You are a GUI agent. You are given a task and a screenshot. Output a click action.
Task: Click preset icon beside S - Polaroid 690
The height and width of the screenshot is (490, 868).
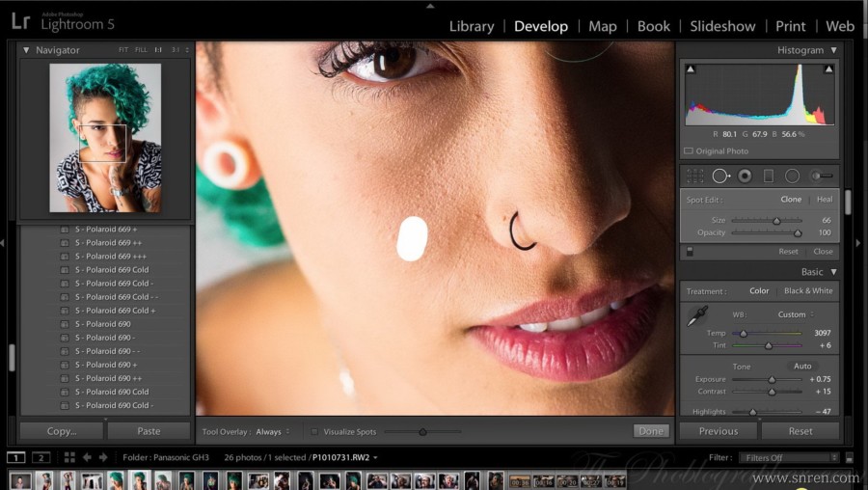(65, 324)
